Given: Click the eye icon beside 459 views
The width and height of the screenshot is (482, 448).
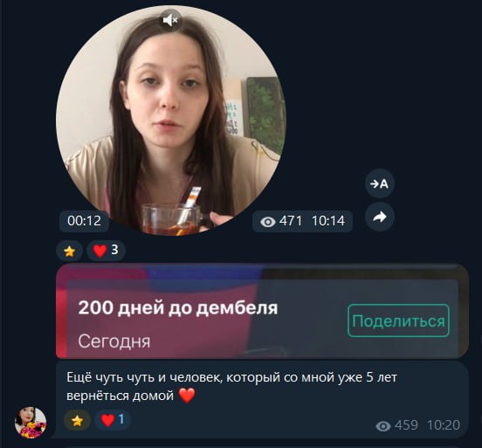Looking at the screenshot, I should (x=383, y=426).
